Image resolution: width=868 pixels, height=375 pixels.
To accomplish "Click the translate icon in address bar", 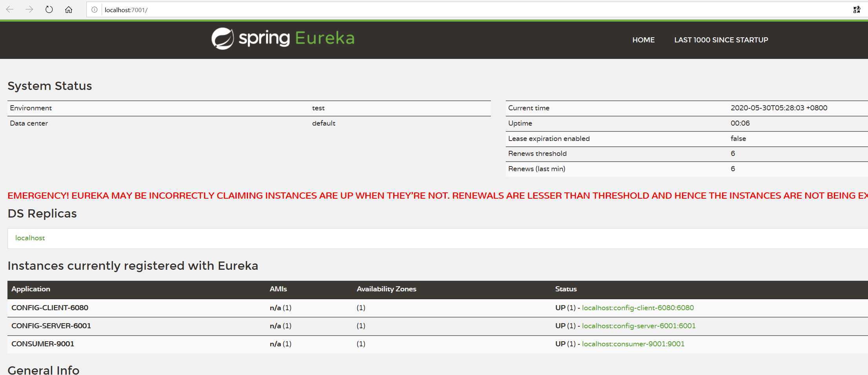I will pyautogui.click(x=857, y=10).
